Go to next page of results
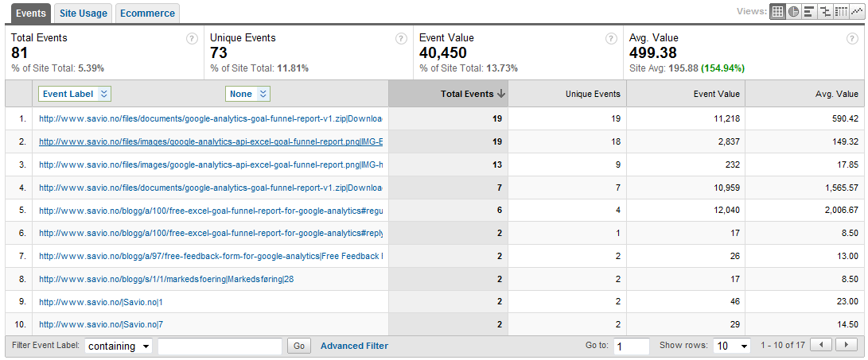868x360 pixels. tap(845, 346)
